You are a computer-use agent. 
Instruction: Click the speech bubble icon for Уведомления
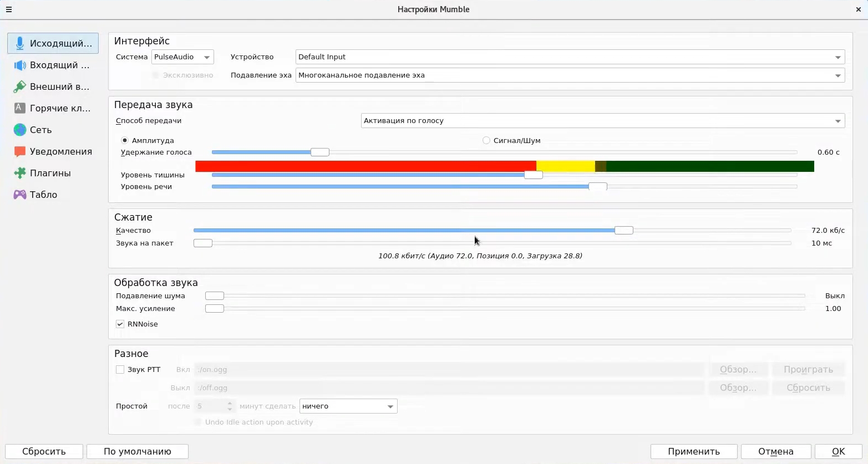(20, 151)
